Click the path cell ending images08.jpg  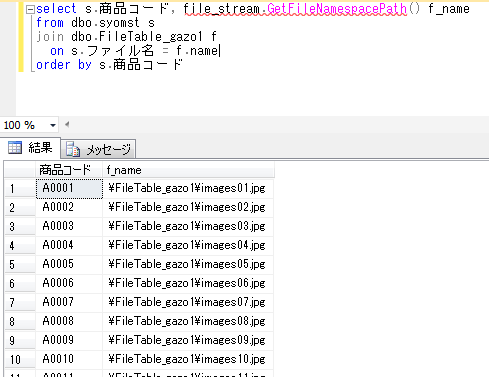click(x=188, y=322)
